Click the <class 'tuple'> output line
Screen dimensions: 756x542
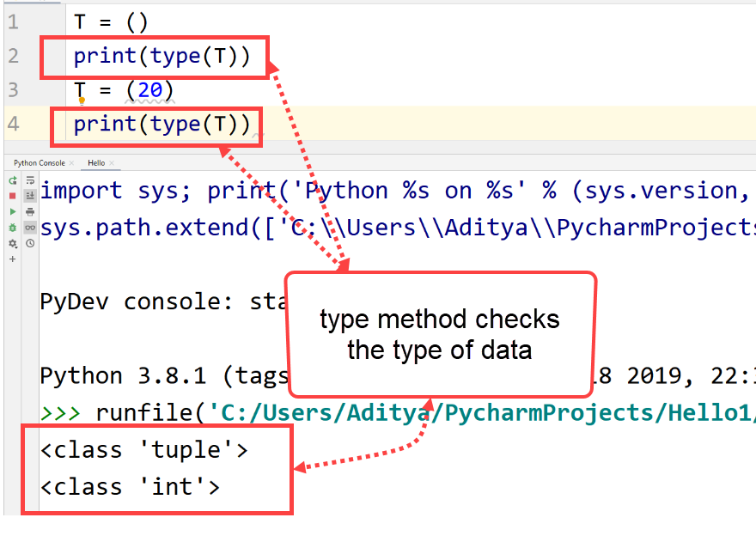tap(143, 450)
